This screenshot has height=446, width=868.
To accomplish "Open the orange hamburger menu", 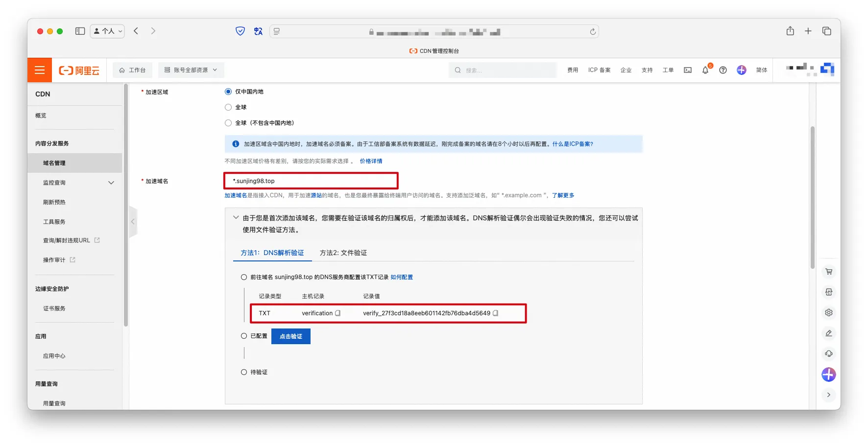I will [x=40, y=70].
